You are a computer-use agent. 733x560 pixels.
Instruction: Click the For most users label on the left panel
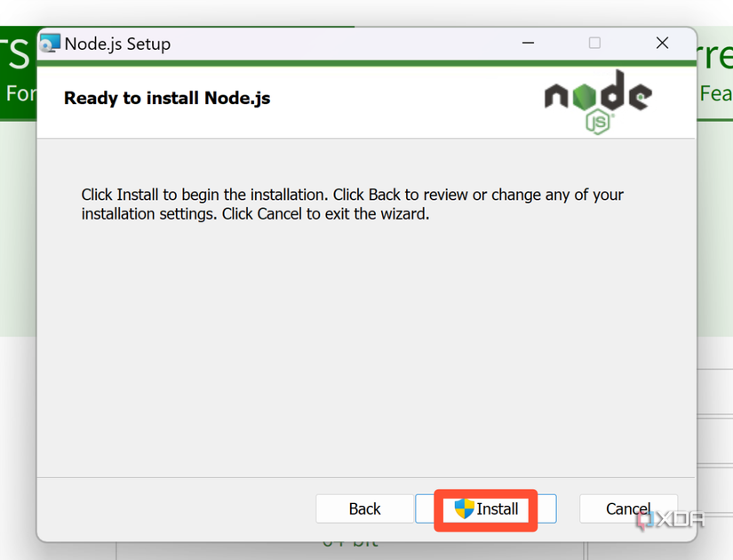(x=16, y=92)
